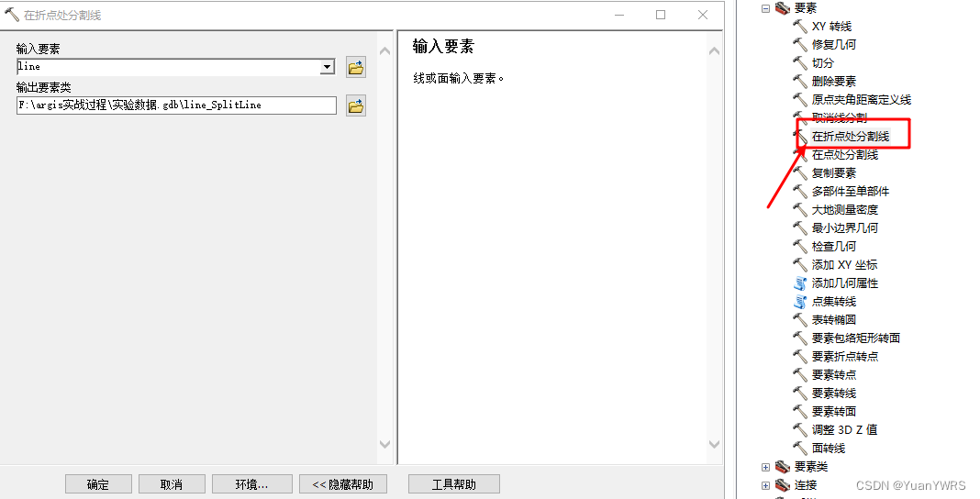Open the 在点处分割线 tool
The image size is (980, 499).
845,154
